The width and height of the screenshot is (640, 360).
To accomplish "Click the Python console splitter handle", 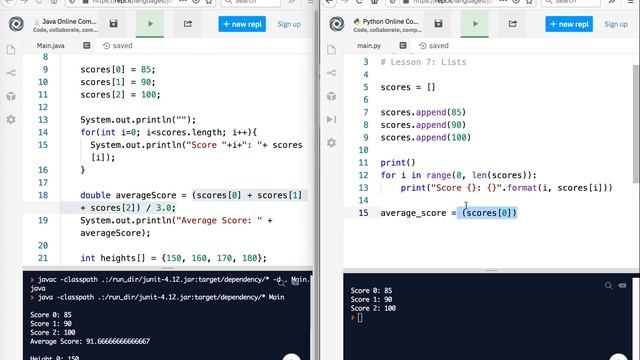I will pos(491,270).
